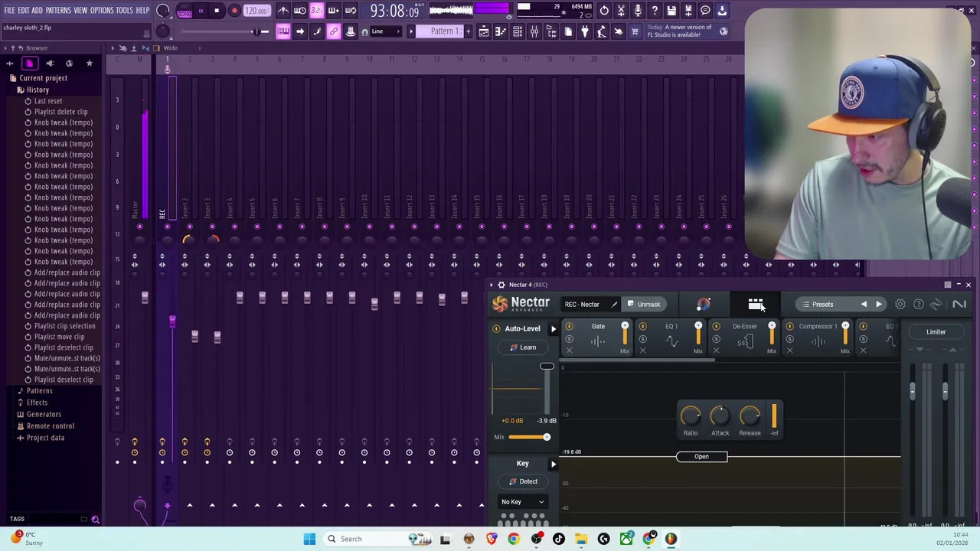Toggle the Auto-Level power button

496,329
